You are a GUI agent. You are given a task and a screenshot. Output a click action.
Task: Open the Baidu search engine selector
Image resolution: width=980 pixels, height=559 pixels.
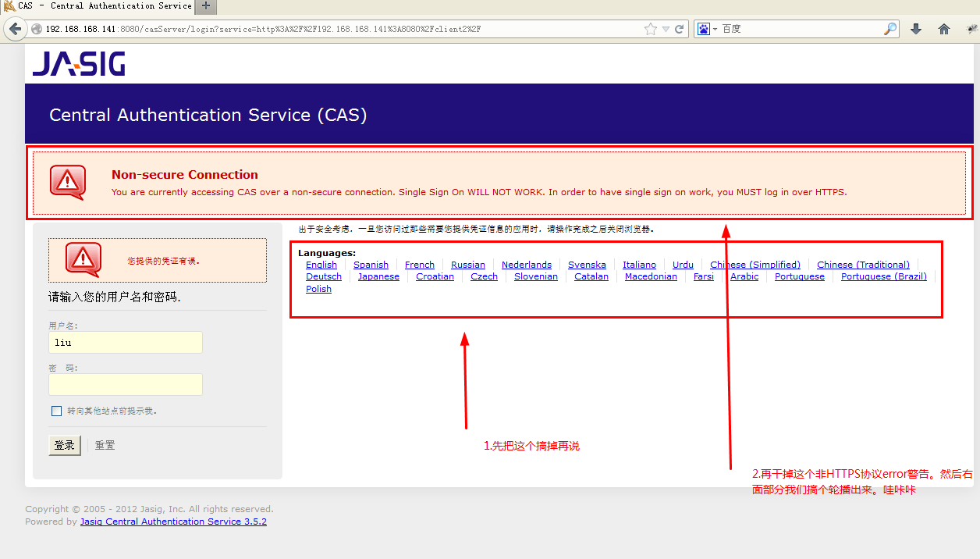(x=707, y=29)
